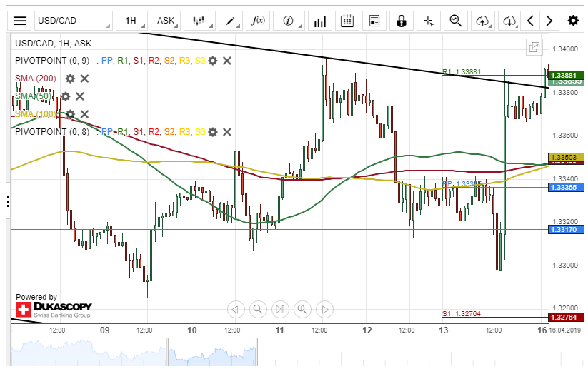Click the pop-out chart button
Screen dimensions: 588x369
[x=534, y=48]
